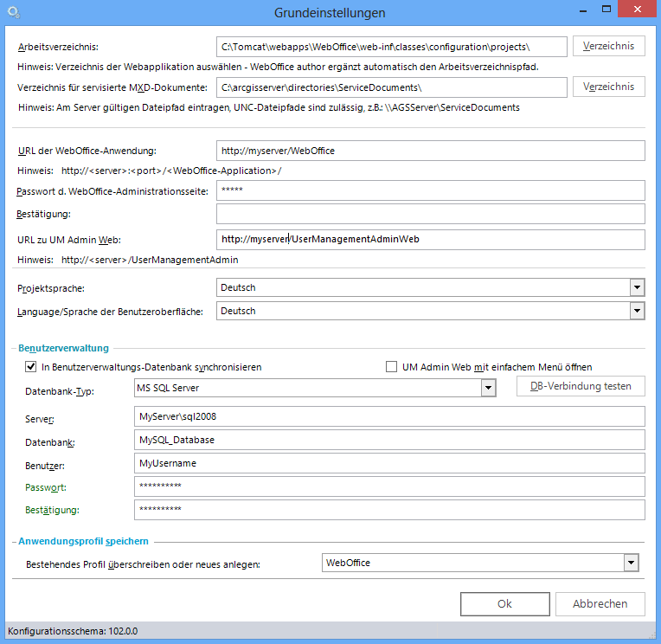Click the Datenbank field containing MySQL_Database
This screenshot has width=661, height=644.
(389, 440)
